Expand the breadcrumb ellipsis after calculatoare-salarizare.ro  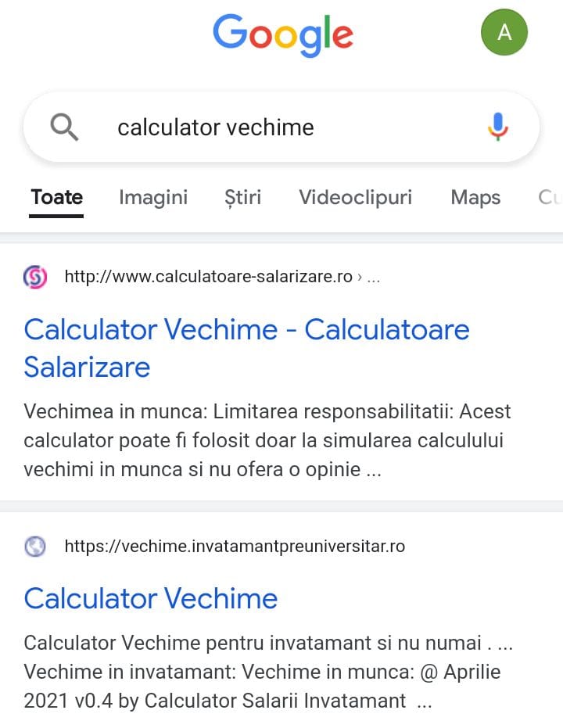coord(374,278)
